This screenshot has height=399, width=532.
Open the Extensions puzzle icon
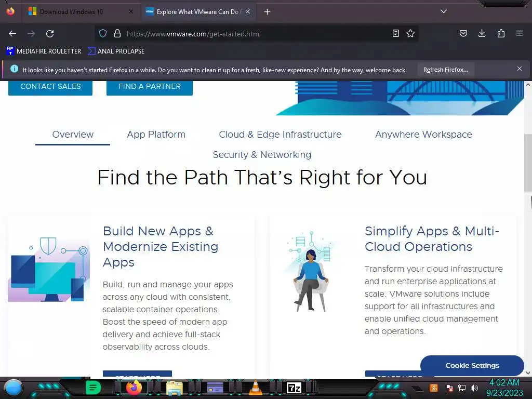[x=501, y=33]
